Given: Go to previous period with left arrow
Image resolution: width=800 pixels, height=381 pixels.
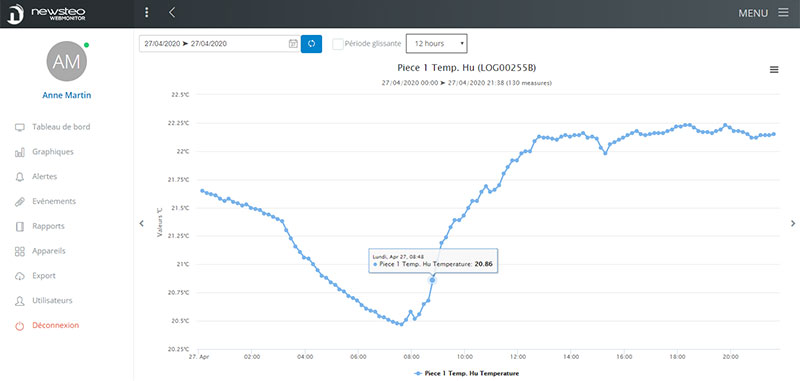Looking at the screenshot, I should point(142,223).
